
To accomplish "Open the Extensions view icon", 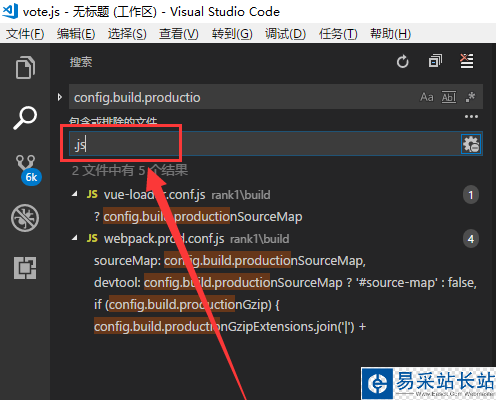I will tap(25, 268).
